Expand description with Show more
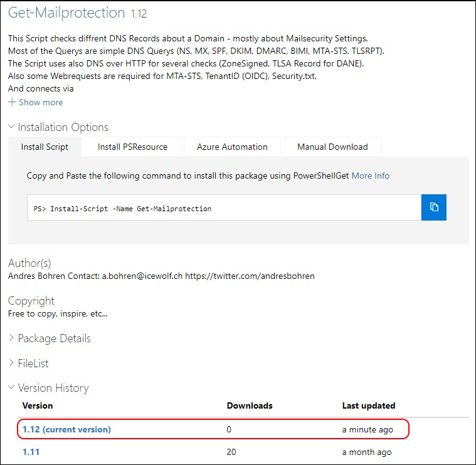 36,102
